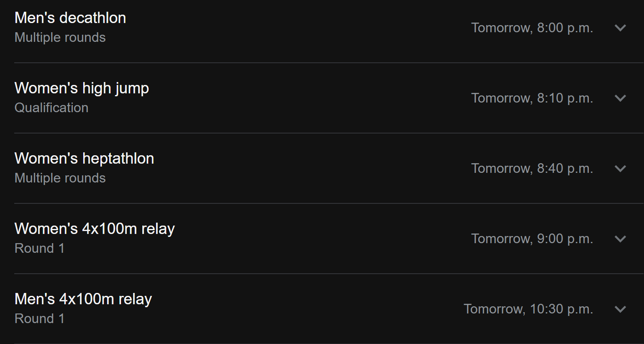This screenshot has width=644, height=344.
Task: Open the Women's heptathlon event title
Action: click(84, 159)
